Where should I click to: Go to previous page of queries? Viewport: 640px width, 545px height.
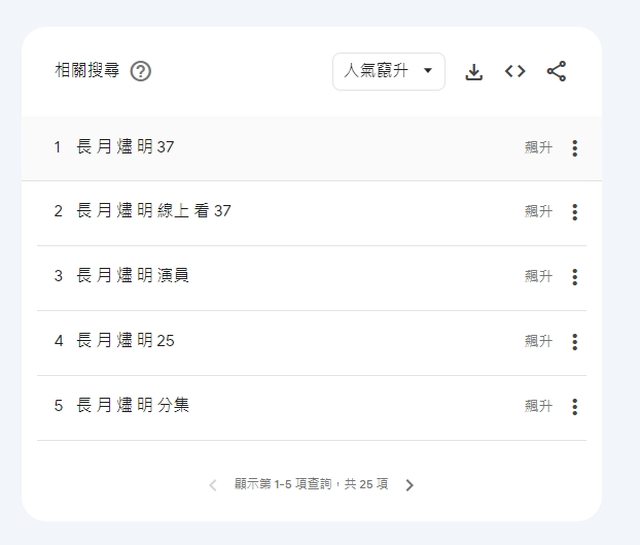pyautogui.click(x=212, y=485)
